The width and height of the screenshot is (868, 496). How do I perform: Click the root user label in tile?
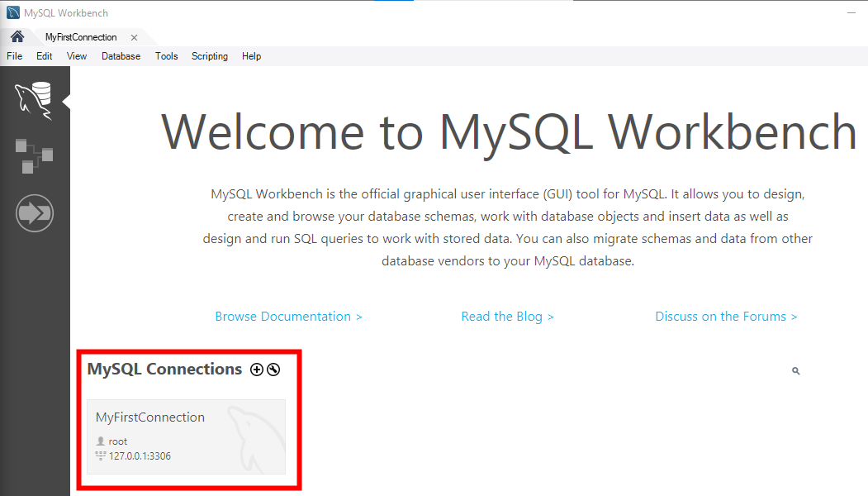tap(118, 441)
